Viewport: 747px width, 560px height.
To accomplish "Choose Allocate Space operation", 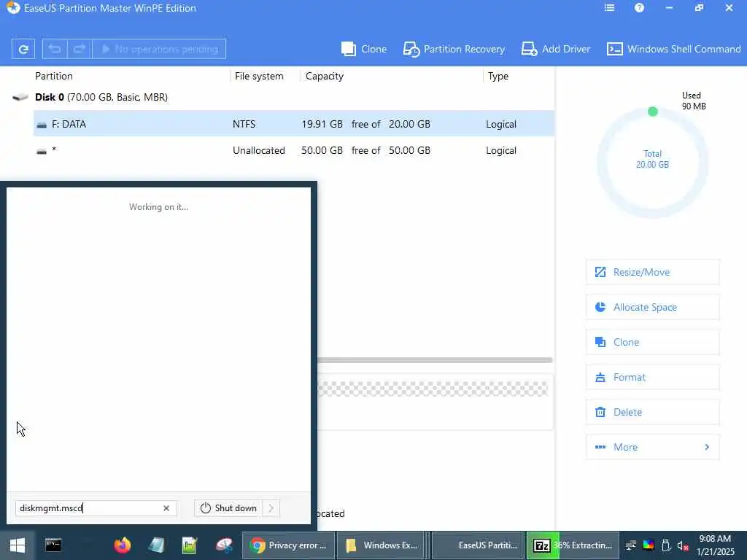I will [652, 307].
